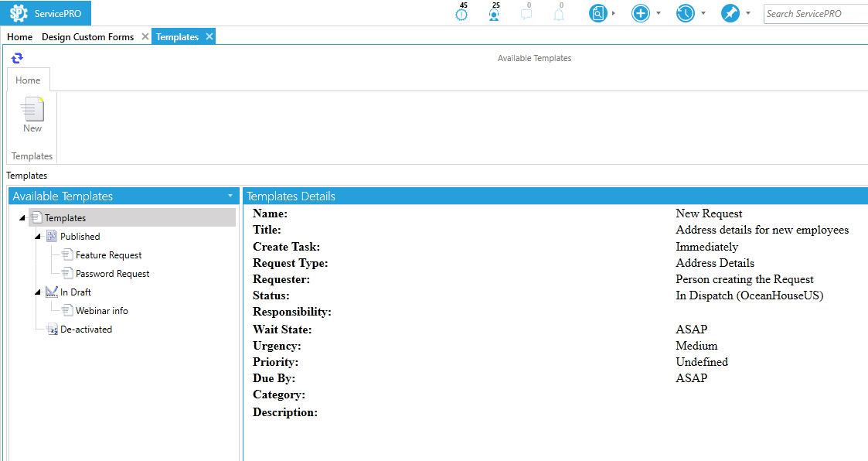Close the Templates tab
Image resolution: width=868 pixels, height=461 pixels.
point(209,36)
